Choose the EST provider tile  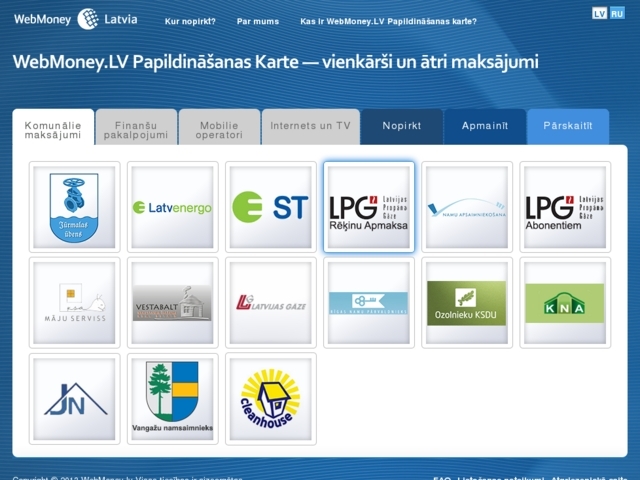(x=271, y=207)
